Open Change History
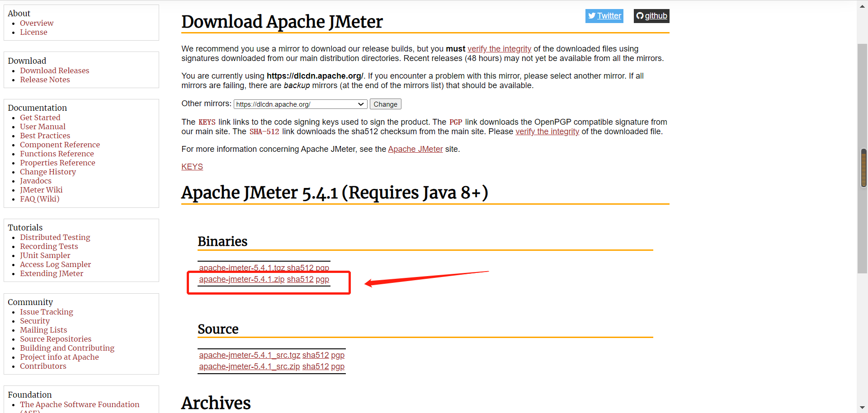This screenshot has height=413, width=868. (48, 172)
